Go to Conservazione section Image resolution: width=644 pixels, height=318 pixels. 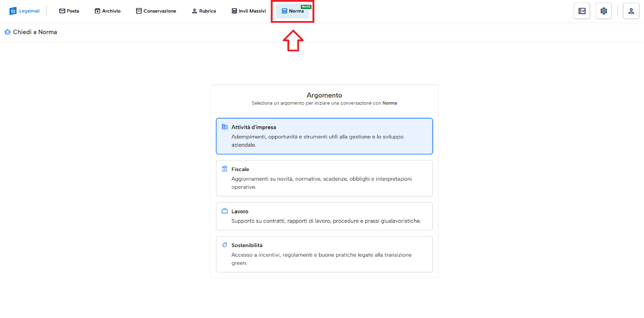[156, 11]
